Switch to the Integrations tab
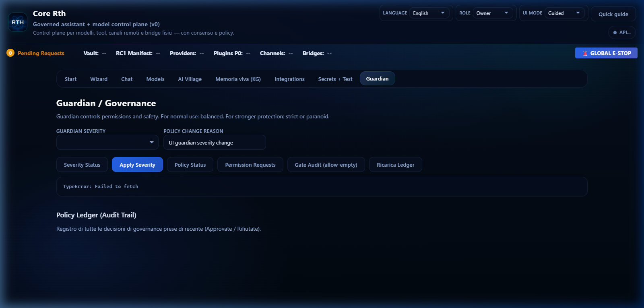Image resolution: width=644 pixels, height=308 pixels. tap(289, 79)
